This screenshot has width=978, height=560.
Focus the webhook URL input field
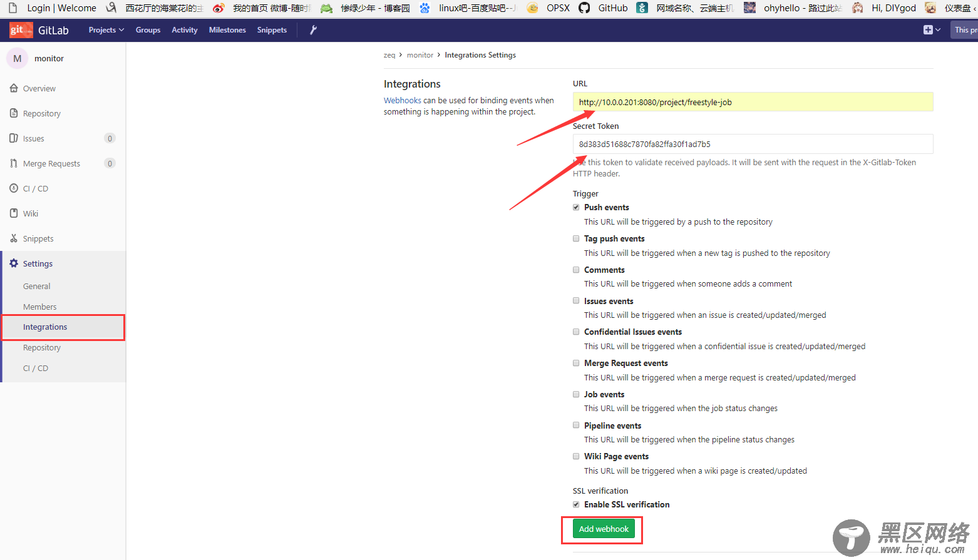(x=753, y=102)
